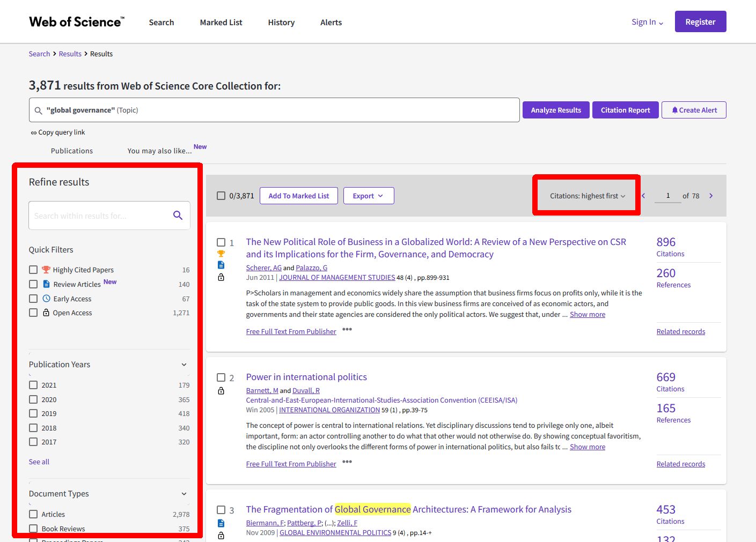Tick the Early Access checkbox
This screenshot has height=542, width=756.
(x=33, y=299)
